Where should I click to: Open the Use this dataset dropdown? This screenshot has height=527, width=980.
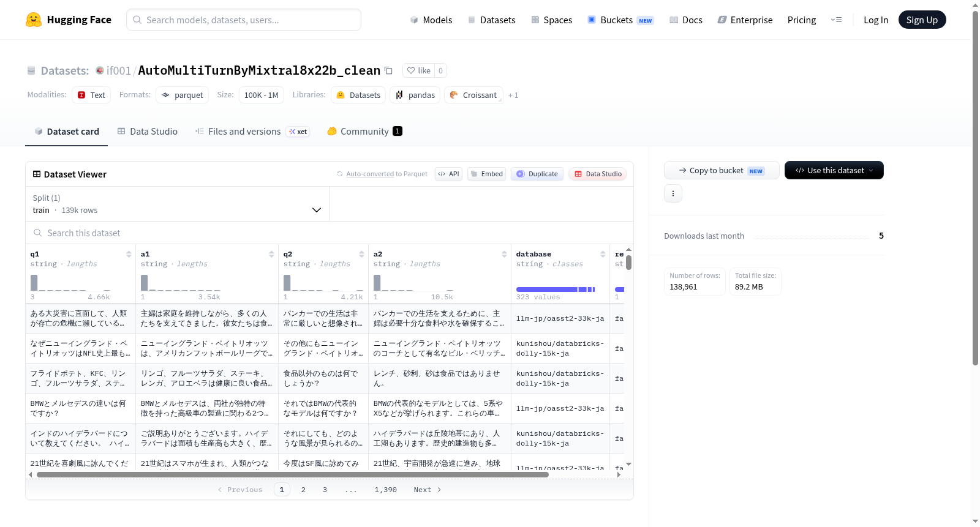(x=834, y=170)
